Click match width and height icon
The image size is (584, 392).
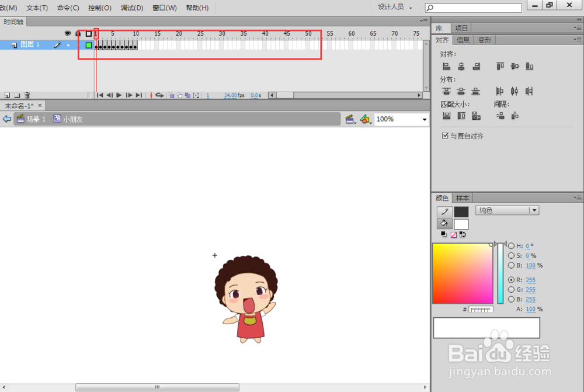[x=477, y=116]
